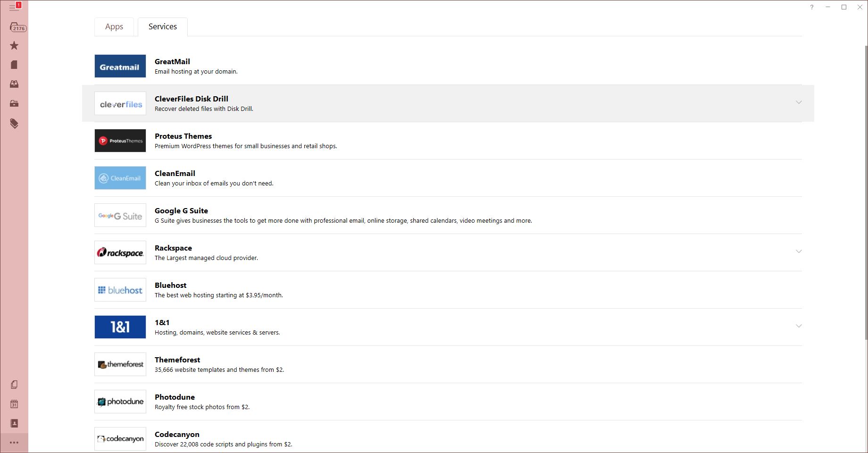Image resolution: width=868 pixels, height=453 pixels.
Task: Click the Bluehost logo thumbnail
Action: click(120, 290)
